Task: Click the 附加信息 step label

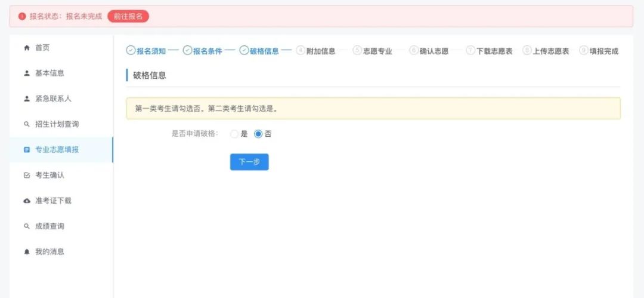Action: [321, 51]
